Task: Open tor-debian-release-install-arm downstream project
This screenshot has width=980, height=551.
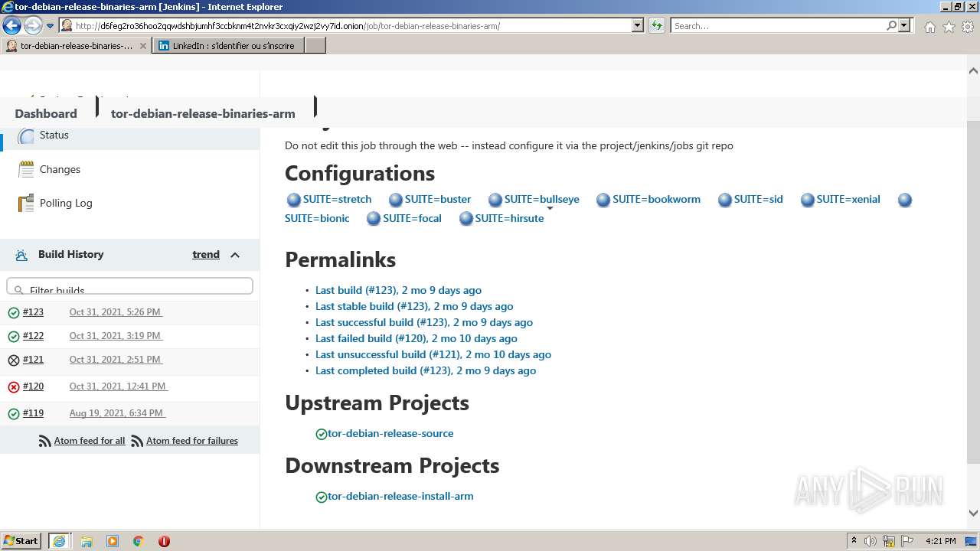Action: tap(400, 496)
